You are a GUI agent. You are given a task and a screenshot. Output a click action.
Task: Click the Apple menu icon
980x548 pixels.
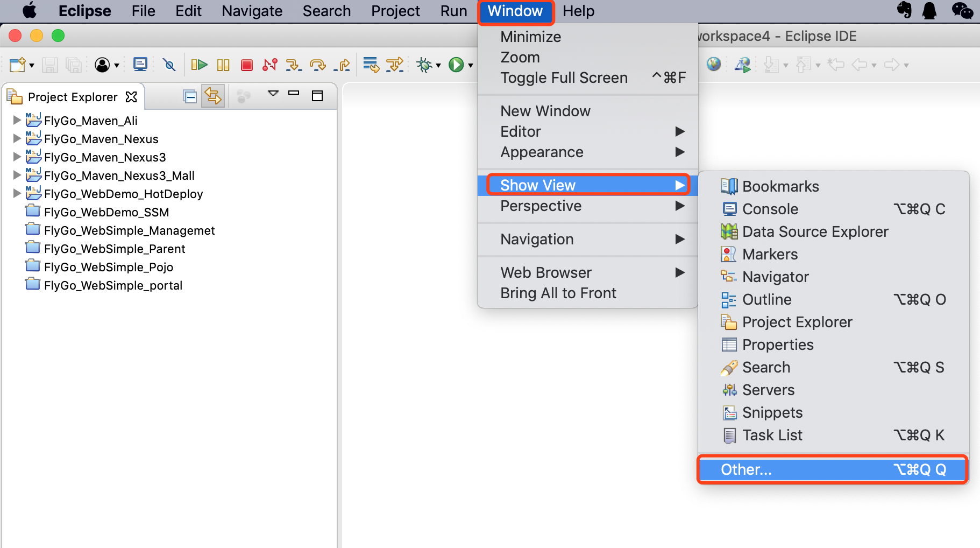click(30, 11)
